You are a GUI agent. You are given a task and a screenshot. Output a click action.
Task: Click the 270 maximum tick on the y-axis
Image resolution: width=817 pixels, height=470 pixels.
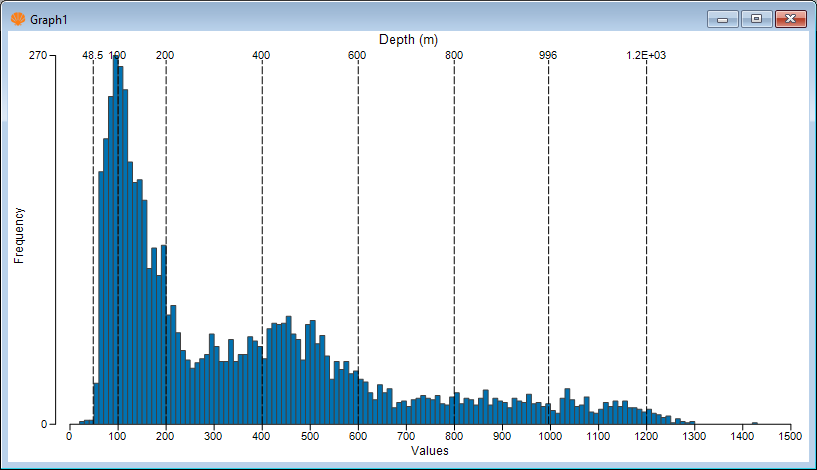click(x=37, y=56)
